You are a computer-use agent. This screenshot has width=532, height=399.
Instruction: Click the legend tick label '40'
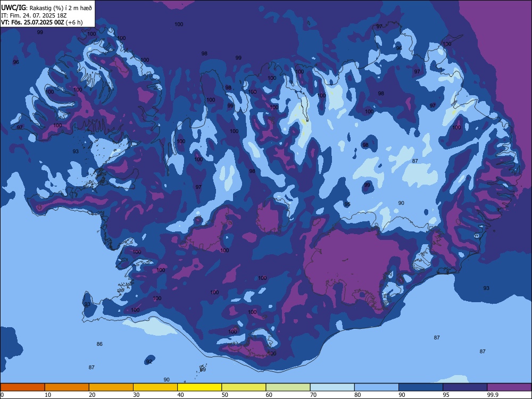[181, 395]
